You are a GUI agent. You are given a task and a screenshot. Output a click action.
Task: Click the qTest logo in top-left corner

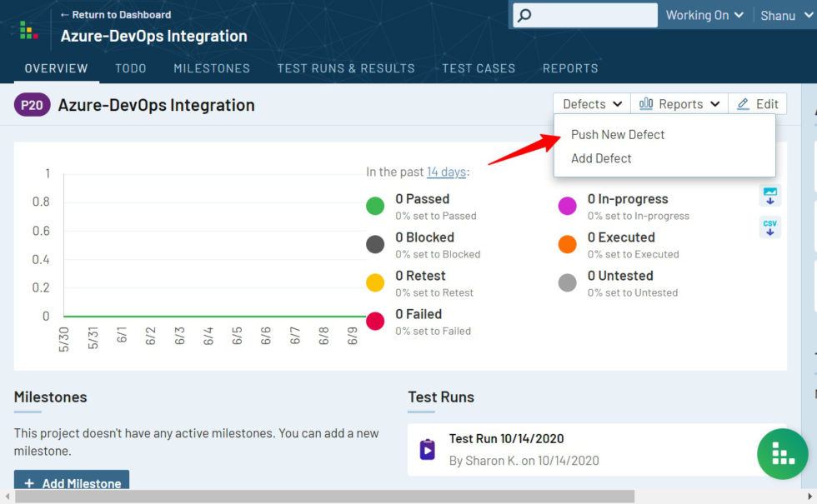[x=28, y=29]
